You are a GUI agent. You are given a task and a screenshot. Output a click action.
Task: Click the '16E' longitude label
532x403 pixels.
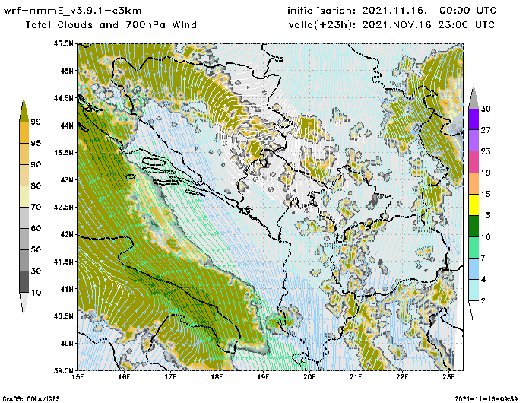click(x=124, y=377)
